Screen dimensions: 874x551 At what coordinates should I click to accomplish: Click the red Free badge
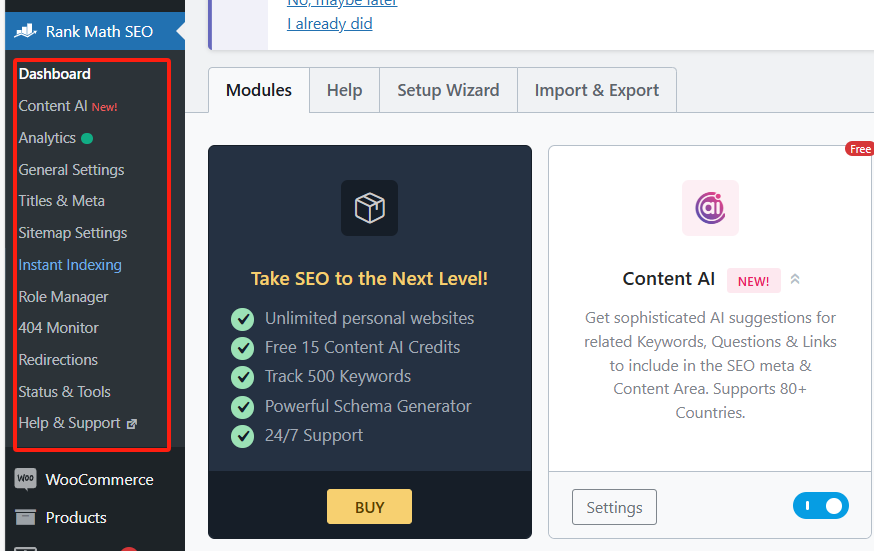(x=859, y=149)
